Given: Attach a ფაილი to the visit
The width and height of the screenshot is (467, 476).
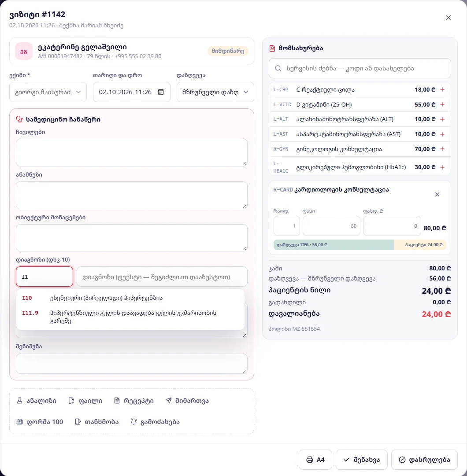Looking at the screenshot, I should [85, 401].
